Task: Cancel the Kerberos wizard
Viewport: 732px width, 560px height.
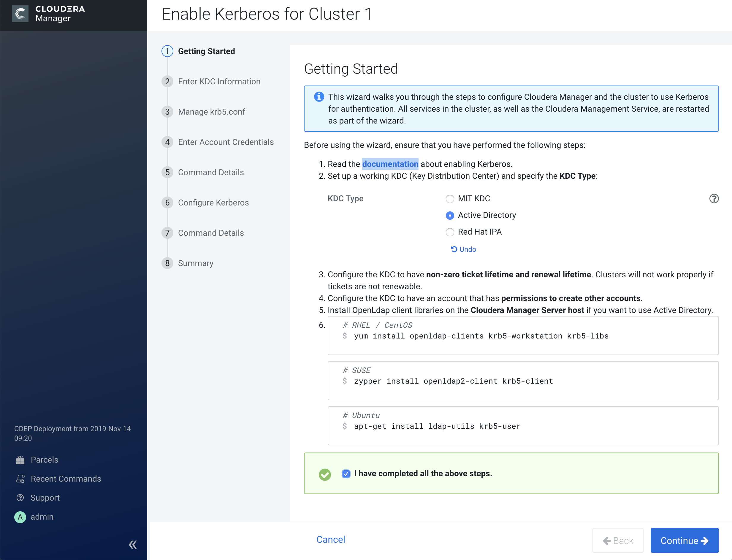Action: [x=330, y=540]
